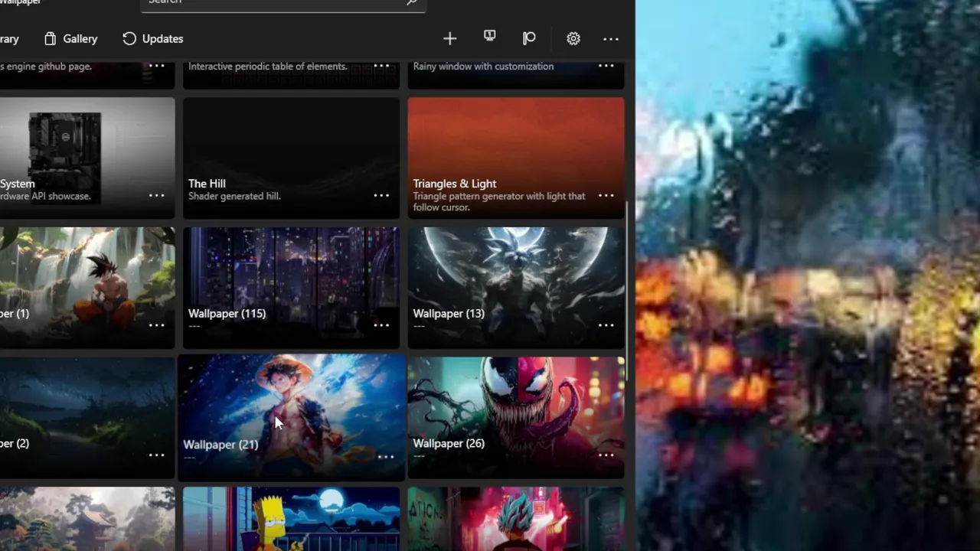
Task: Click in the Search input field
Action: [283, 3]
